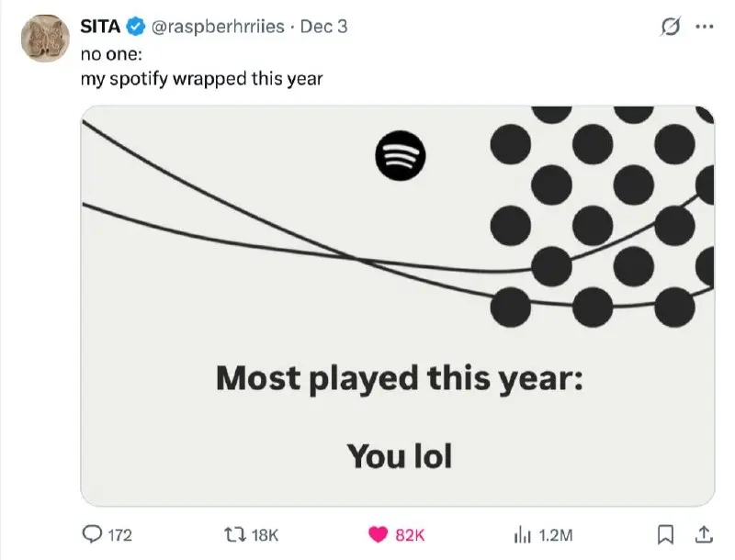The image size is (735, 560).
Task: Click the blue verified badge
Action: [x=136, y=27]
